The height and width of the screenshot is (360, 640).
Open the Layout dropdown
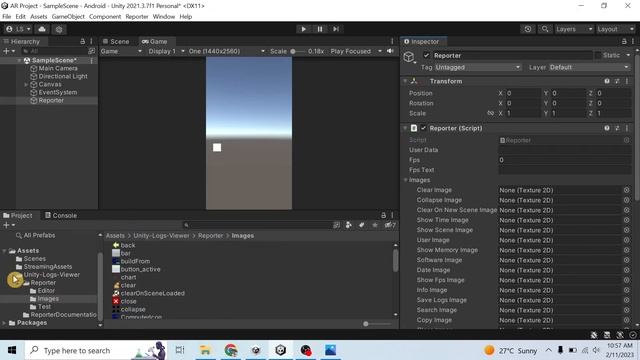(x=615, y=29)
